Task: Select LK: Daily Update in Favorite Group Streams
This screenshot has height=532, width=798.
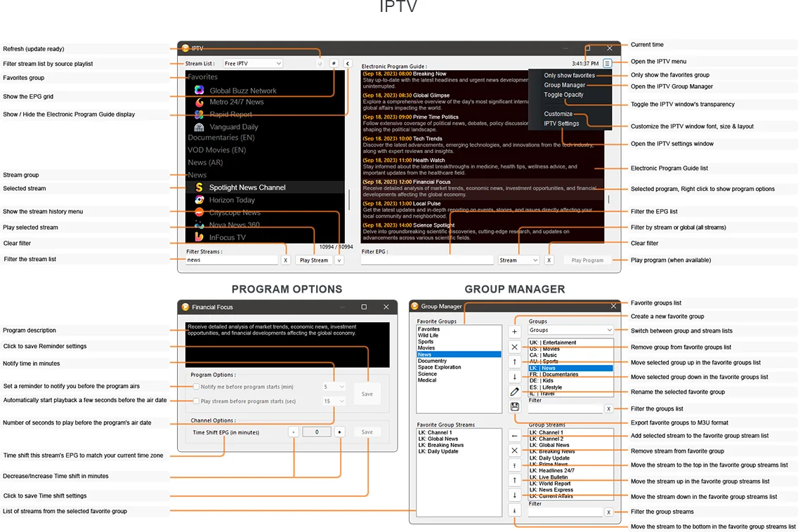Action: point(438,451)
